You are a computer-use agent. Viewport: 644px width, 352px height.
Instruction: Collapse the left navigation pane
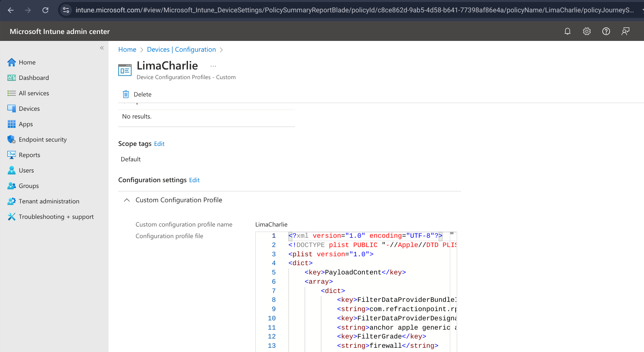tap(102, 47)
